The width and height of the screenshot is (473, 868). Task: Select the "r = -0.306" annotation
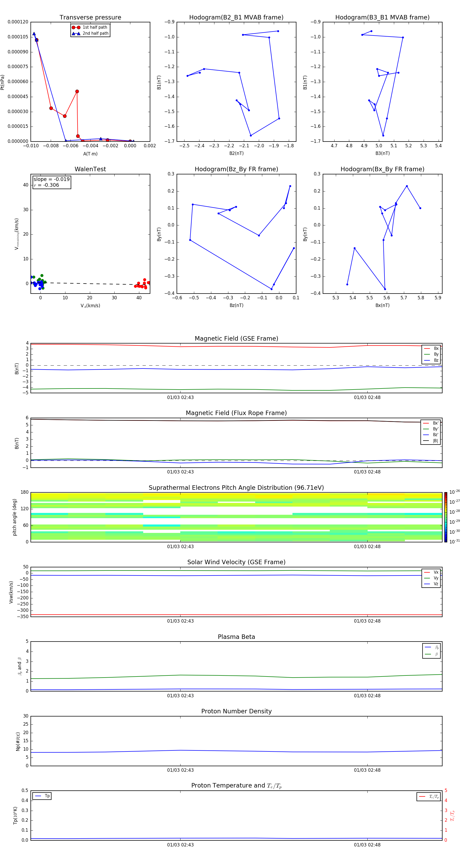click(x=47, y=185)
